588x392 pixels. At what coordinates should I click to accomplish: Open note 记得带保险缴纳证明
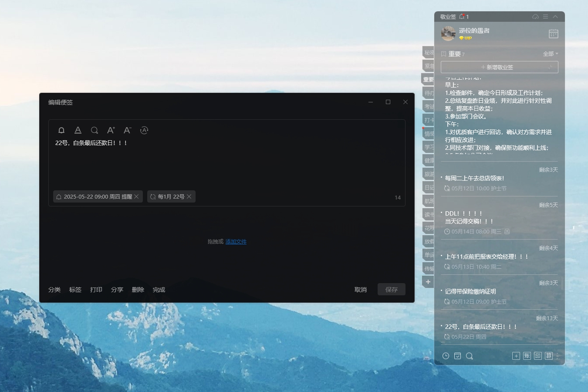click(x=470, y=291)
